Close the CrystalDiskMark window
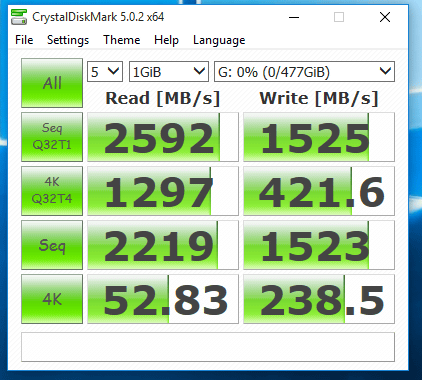Viewport: 422px width, 380px height. click(385, 17)
